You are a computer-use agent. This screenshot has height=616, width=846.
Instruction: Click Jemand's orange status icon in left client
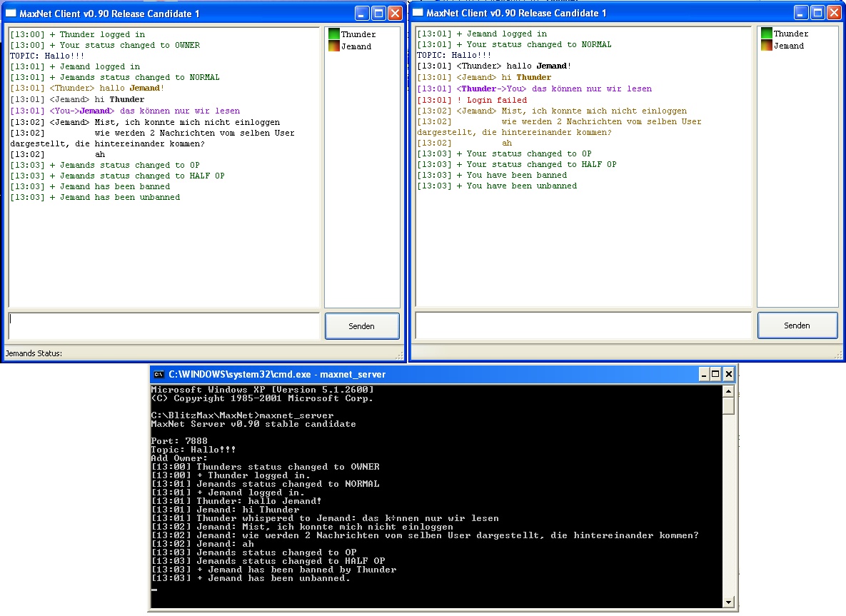pyautogui.click(x=333, y=46)
